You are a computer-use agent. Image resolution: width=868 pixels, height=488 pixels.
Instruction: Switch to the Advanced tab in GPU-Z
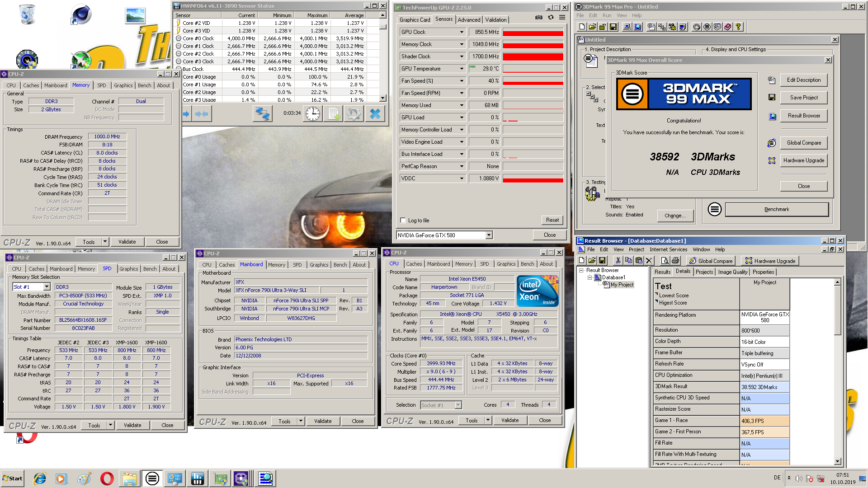point(469,20)
